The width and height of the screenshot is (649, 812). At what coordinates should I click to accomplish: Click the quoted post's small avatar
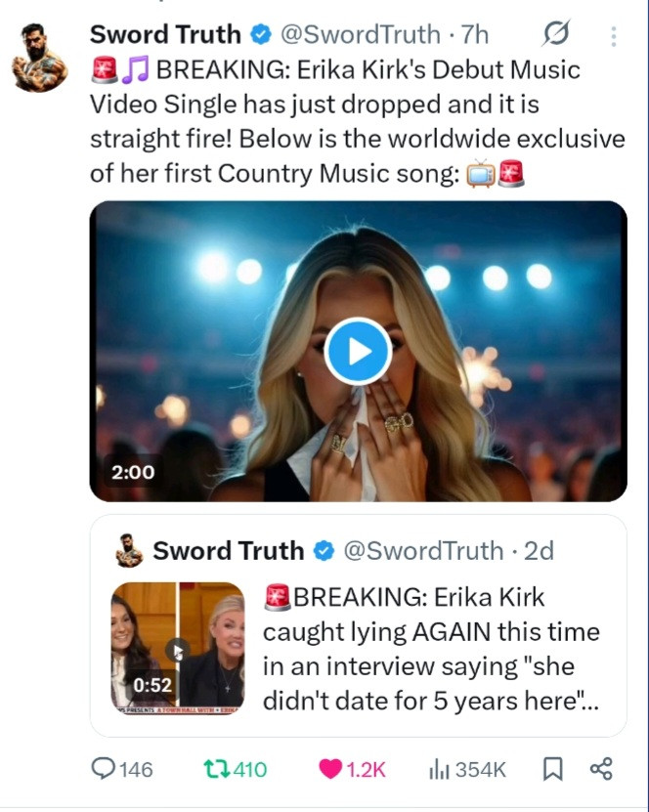(x=129, y=550)
